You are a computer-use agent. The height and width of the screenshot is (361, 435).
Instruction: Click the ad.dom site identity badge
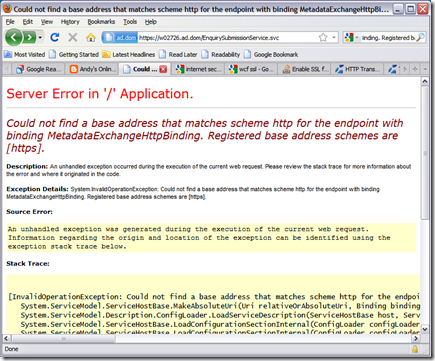point(120,38)
